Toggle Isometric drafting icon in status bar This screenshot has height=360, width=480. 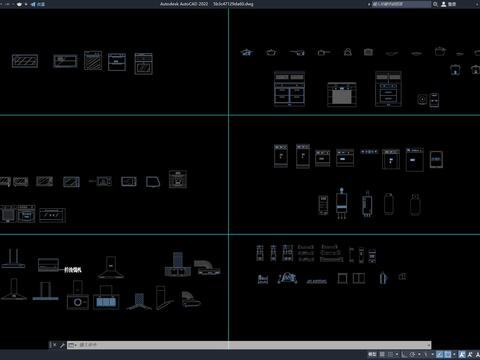click(x=426, y=354)
